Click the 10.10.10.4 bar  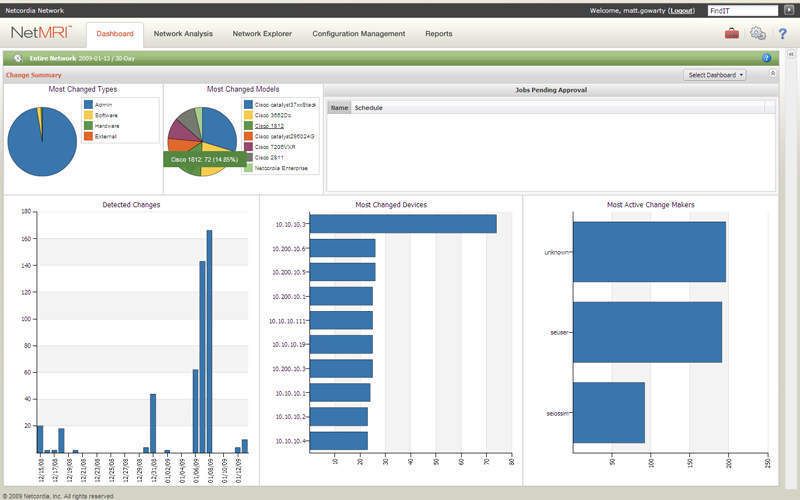339,441
